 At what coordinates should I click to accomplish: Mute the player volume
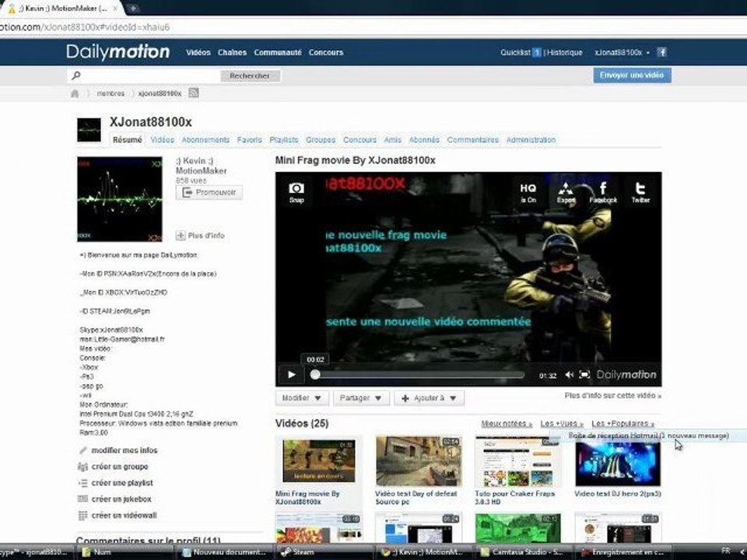tap(570, 375)
